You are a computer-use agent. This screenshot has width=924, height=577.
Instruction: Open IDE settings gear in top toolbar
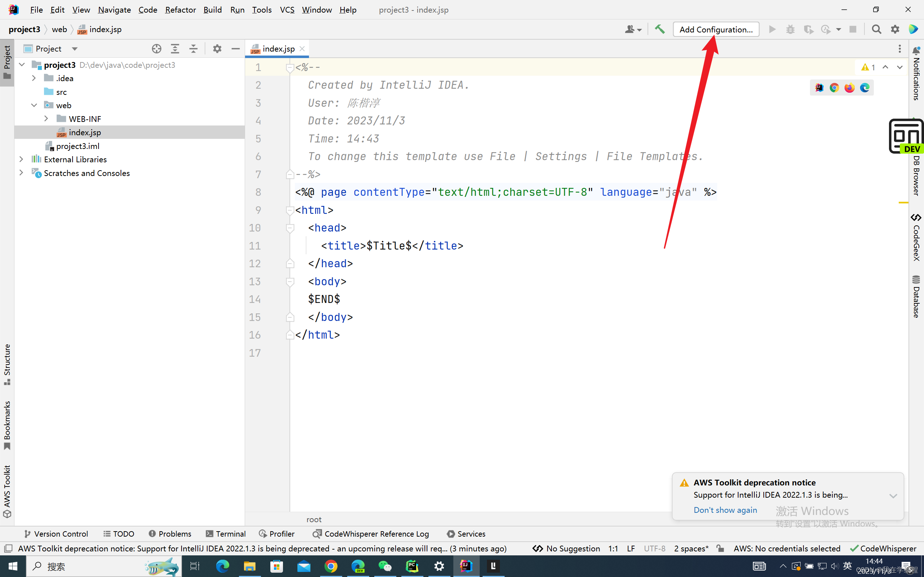895,29
